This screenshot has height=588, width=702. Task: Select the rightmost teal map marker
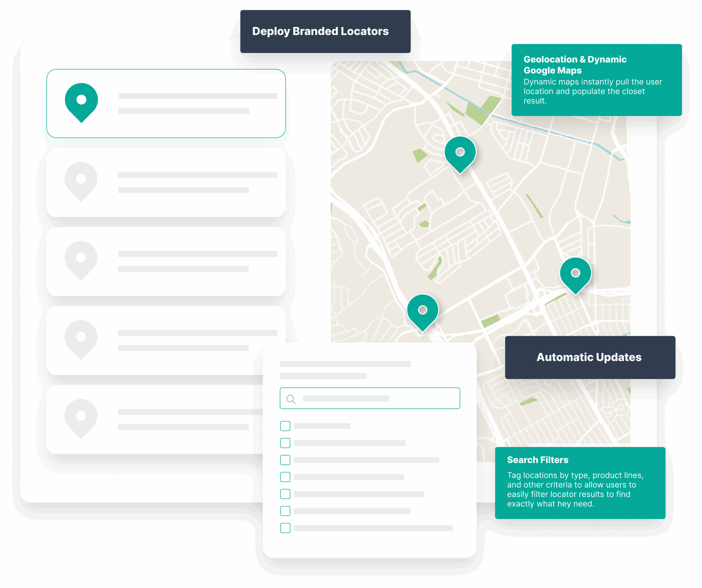pos(575,274)
